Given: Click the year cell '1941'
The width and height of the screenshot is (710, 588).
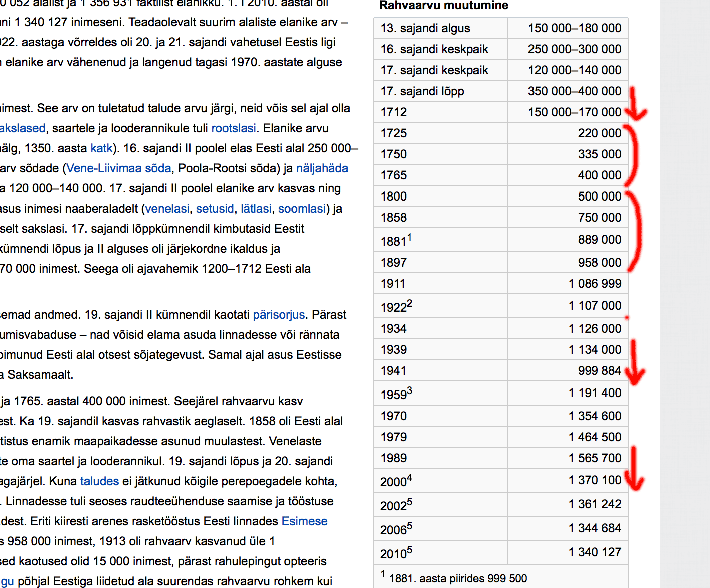Looking at the screenshot, I should pos(393,371).
